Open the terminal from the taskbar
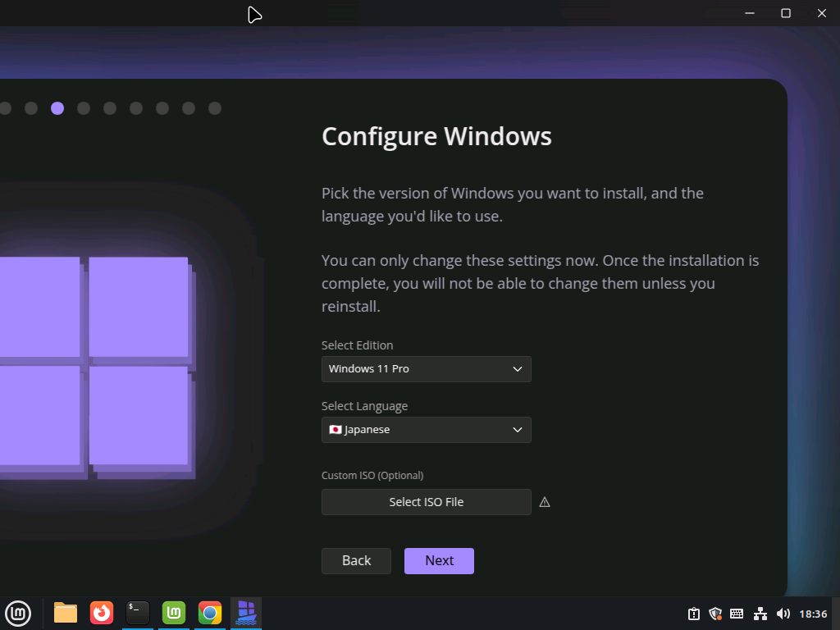Screen dimensions: 840x630 138,613
